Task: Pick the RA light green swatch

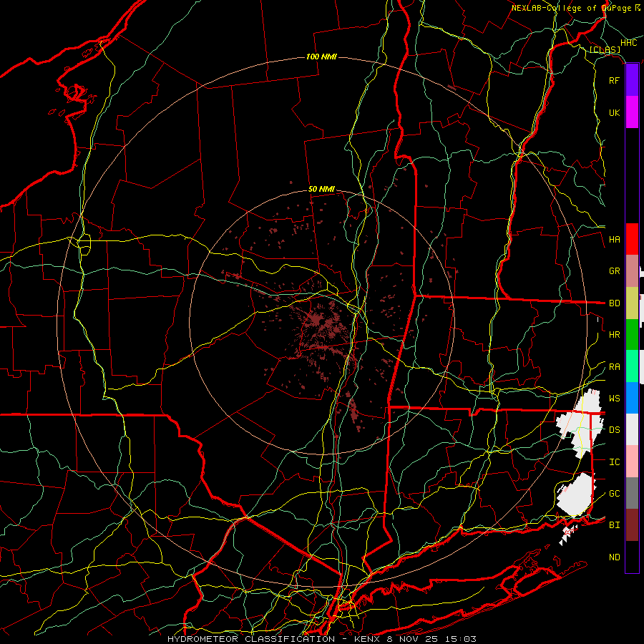Action: click(x=632, y=366)
